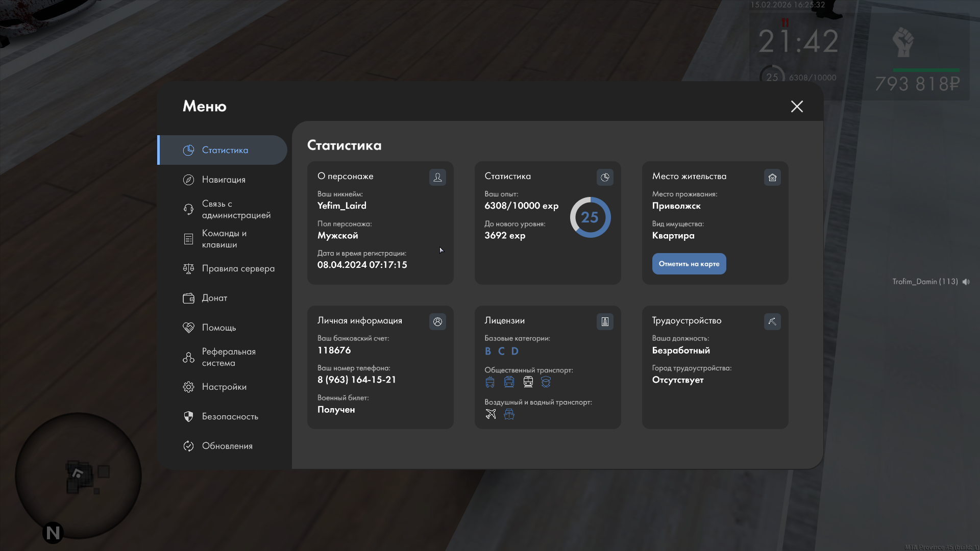
Task: Click the boat license icon
Action: click(x=509, y=414)
